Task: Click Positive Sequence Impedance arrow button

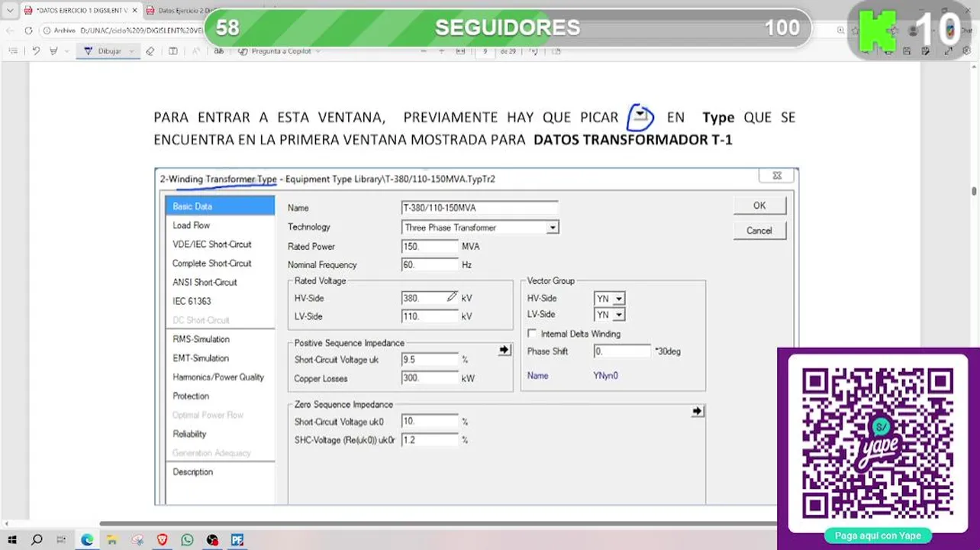Action: 505,350
